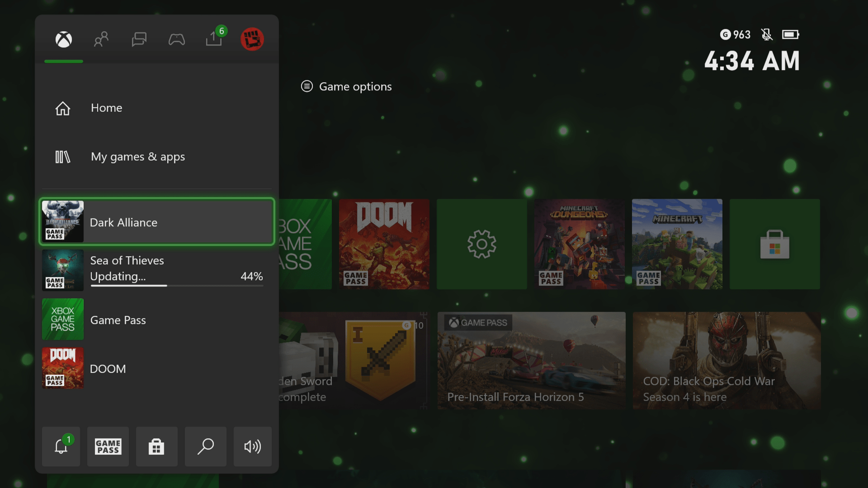Open Search in the guide bottom bar
The width and height of the screenshot is (868, 488).
(x=206, y=446)
